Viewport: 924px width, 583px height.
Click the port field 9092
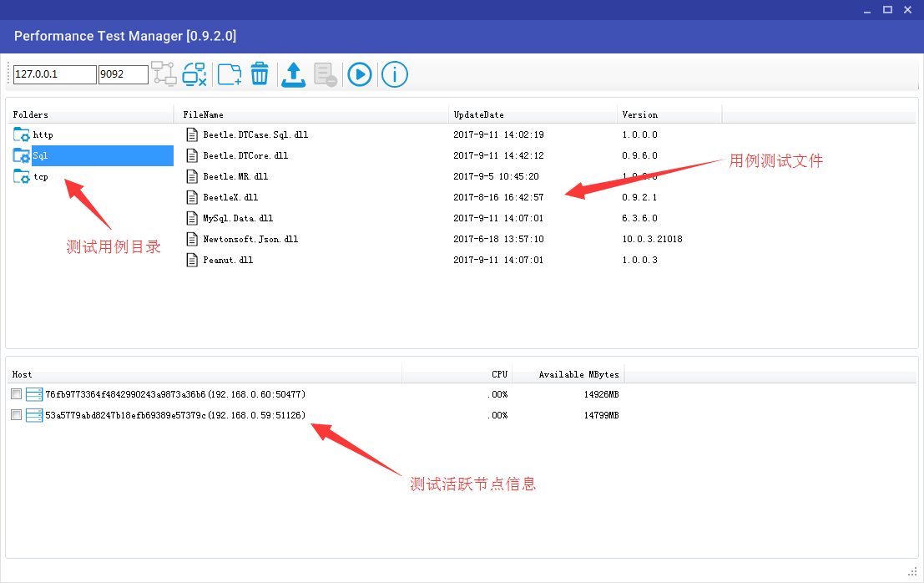pyautogui.click(x=124, y=74)
